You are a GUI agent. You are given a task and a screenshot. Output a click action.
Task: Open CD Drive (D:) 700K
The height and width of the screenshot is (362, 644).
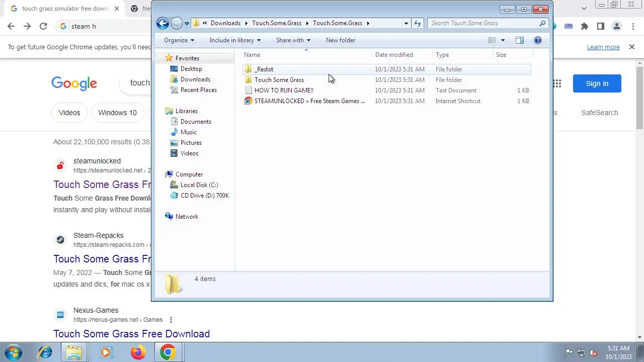point(204,196)
